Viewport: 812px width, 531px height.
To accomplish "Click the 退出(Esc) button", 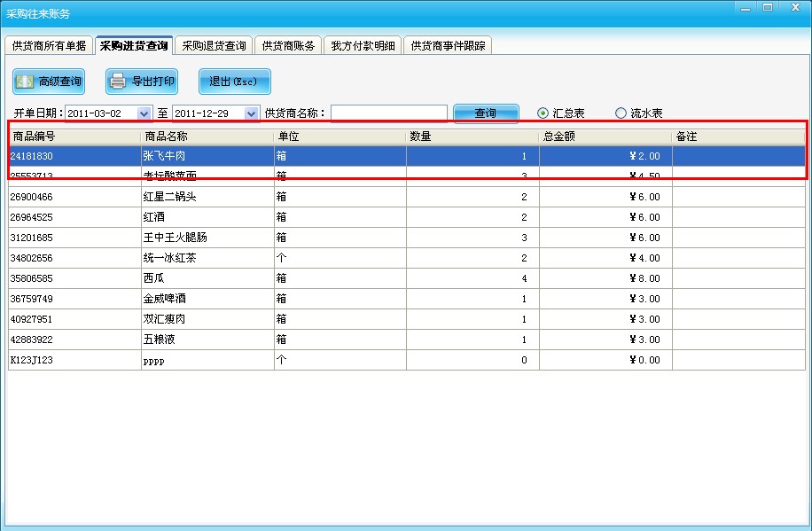I will point(235,82).
